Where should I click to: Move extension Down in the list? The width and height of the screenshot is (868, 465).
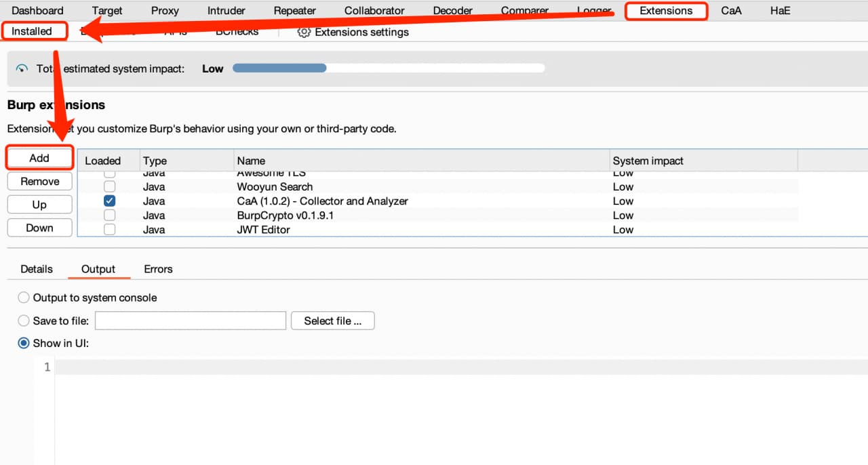[39, 228]
